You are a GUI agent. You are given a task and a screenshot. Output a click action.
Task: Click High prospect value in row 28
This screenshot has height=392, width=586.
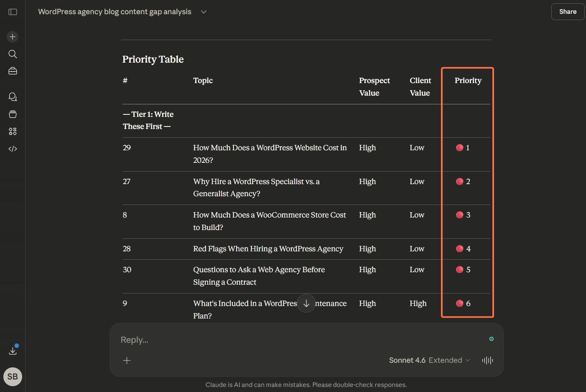(367, 249)
